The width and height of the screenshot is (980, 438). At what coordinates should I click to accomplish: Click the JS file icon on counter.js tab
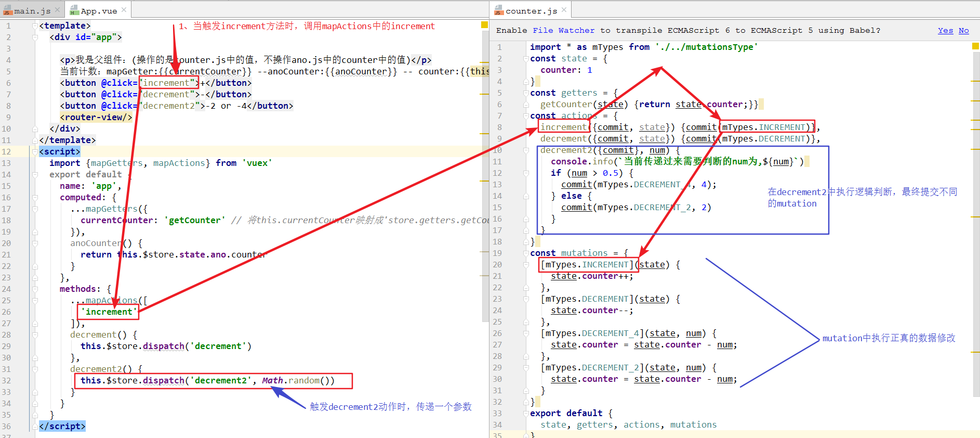[x=499, y=10]
